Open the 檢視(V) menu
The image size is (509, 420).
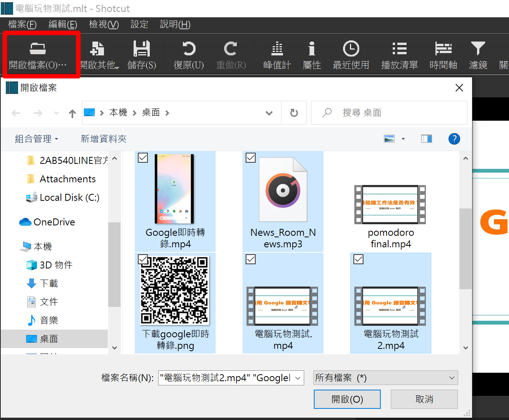point(104,25)
